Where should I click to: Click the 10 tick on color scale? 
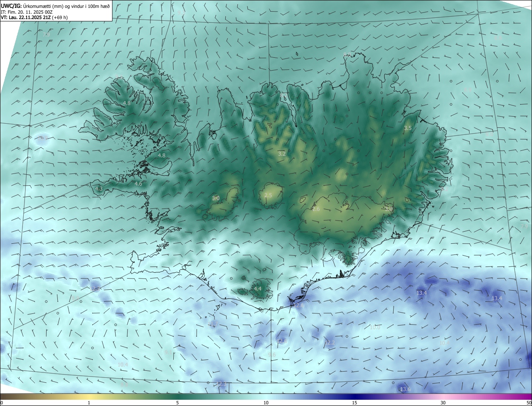pos(266,403)
